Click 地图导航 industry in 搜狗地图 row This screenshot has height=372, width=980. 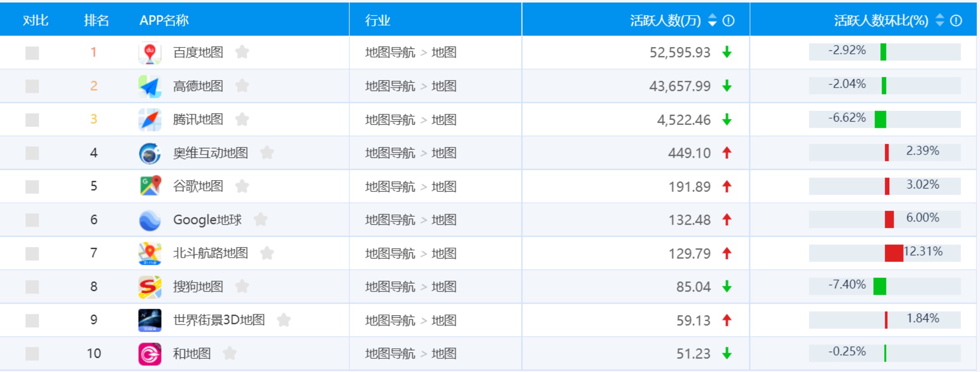(x=390, y=287)
